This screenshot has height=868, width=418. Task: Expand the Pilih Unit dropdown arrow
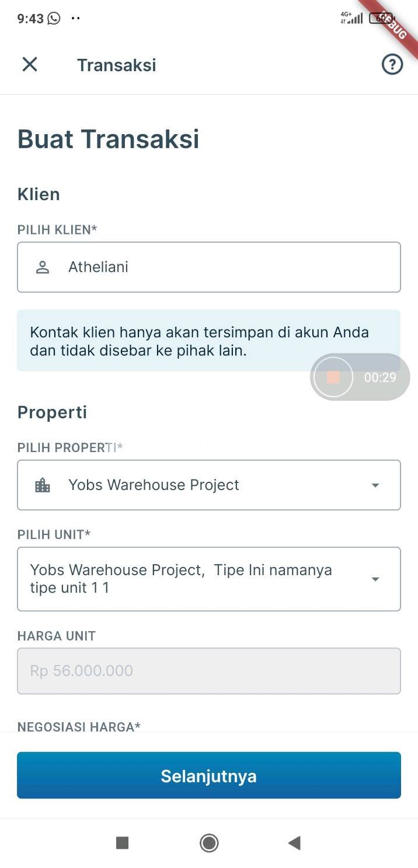pyautogui.click(x=375, y=579)
